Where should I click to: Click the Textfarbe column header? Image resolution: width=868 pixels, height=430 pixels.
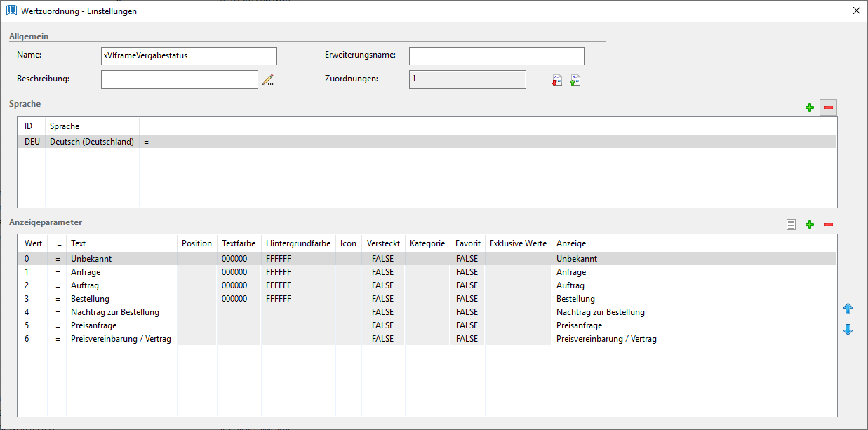click(239, 243)
